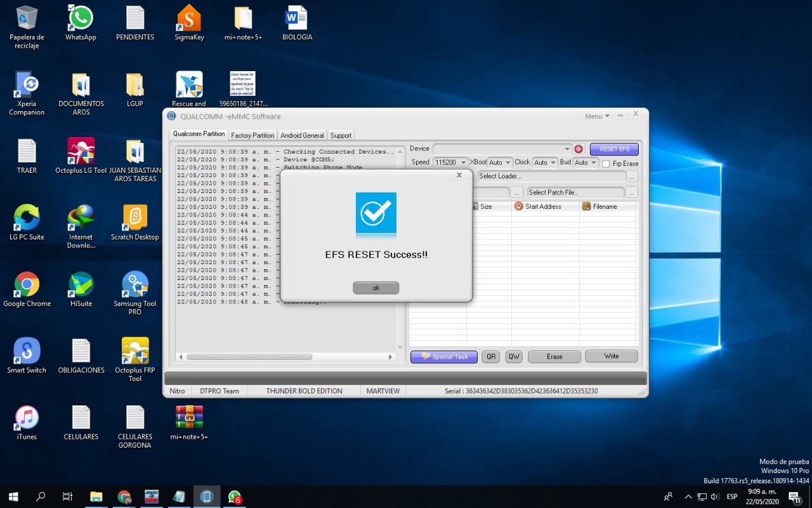Viewport: 812px width, 508px height.
Task: Open Papelera de reciclaje on the desktop
Action: click(27, 27)
